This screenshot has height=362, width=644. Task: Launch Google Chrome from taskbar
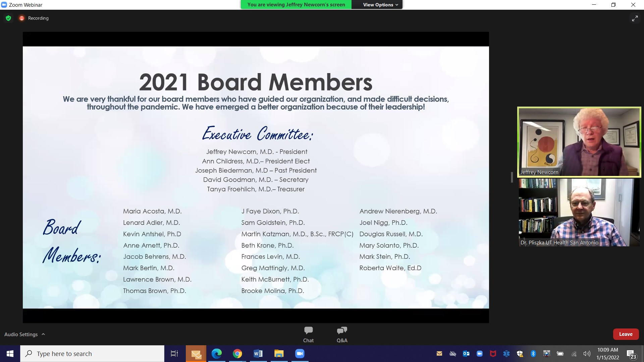click(237, 354)
